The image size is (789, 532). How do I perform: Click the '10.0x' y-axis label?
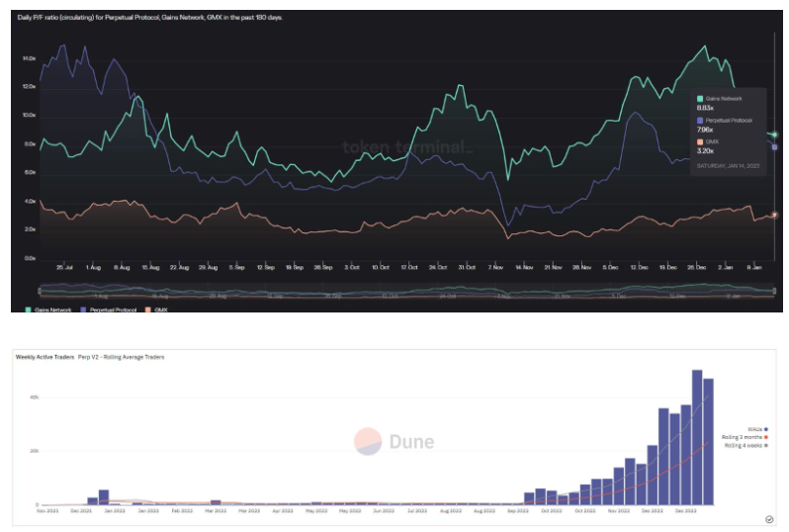click(30, 116)
